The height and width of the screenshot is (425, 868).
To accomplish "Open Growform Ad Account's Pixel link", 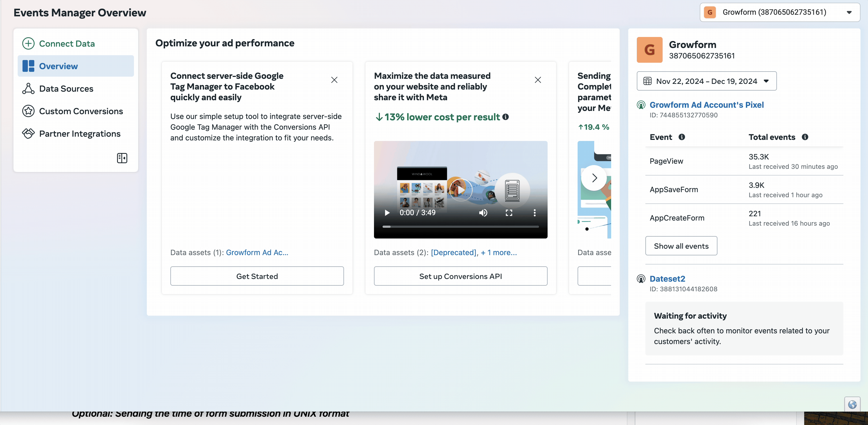I will point(707,105).
